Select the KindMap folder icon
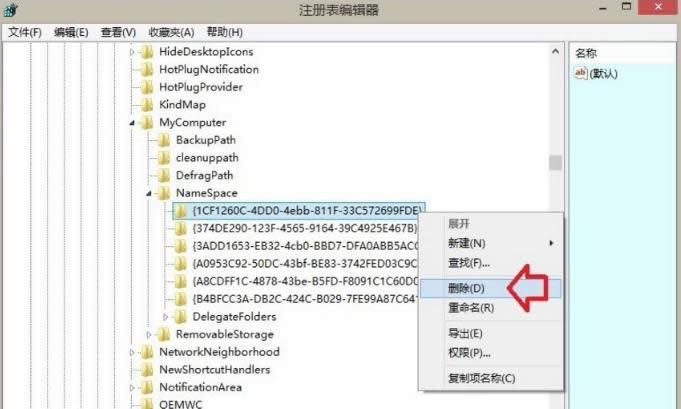 (147, 105)
